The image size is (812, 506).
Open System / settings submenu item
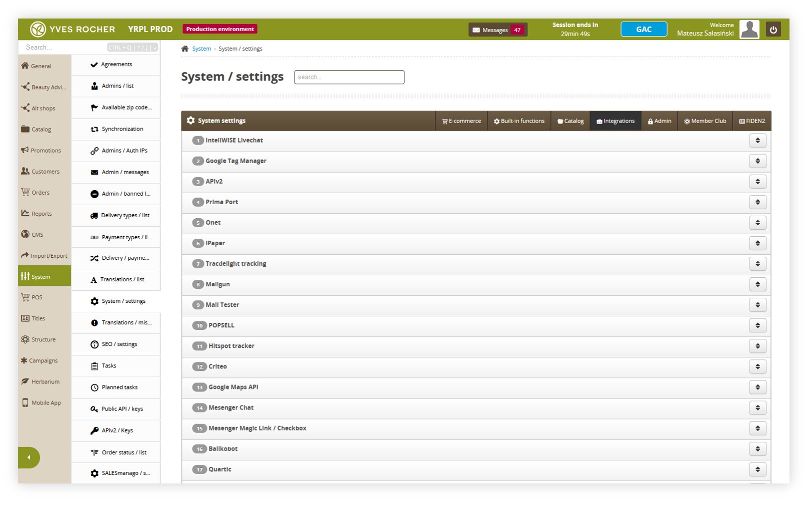point(116,301)
